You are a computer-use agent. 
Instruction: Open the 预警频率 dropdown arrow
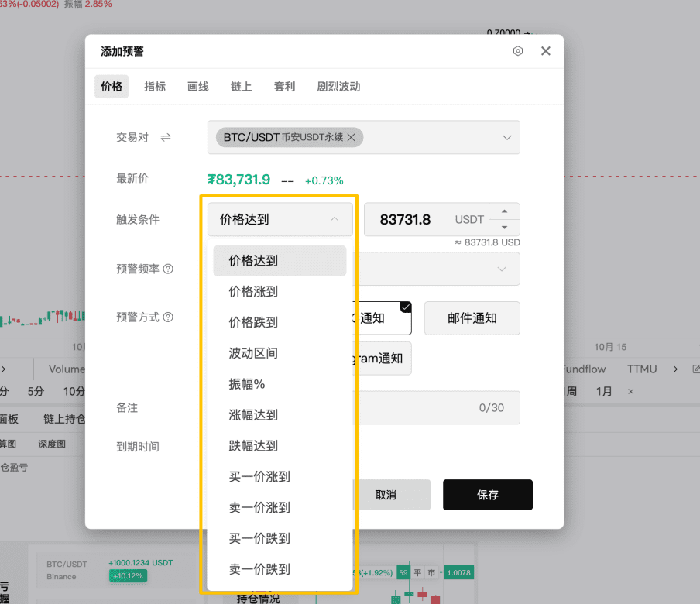coord(502,269)
